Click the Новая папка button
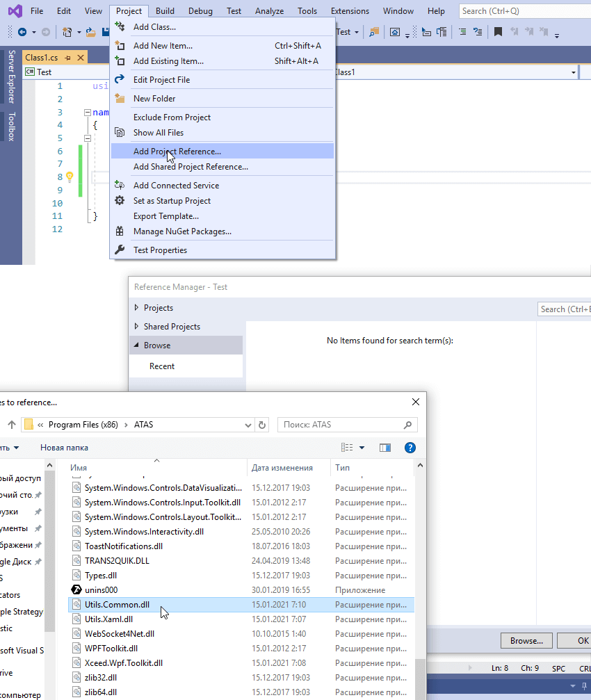 [64, 448]
